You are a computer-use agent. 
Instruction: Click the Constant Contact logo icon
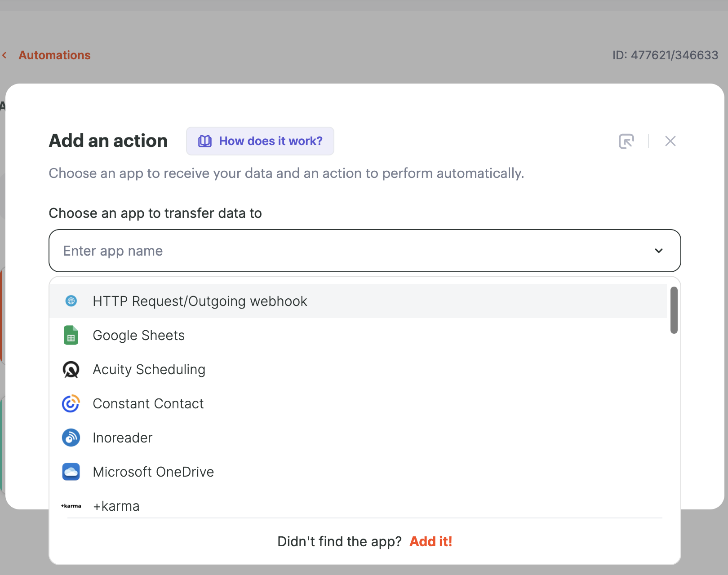(x=71, y=403)
